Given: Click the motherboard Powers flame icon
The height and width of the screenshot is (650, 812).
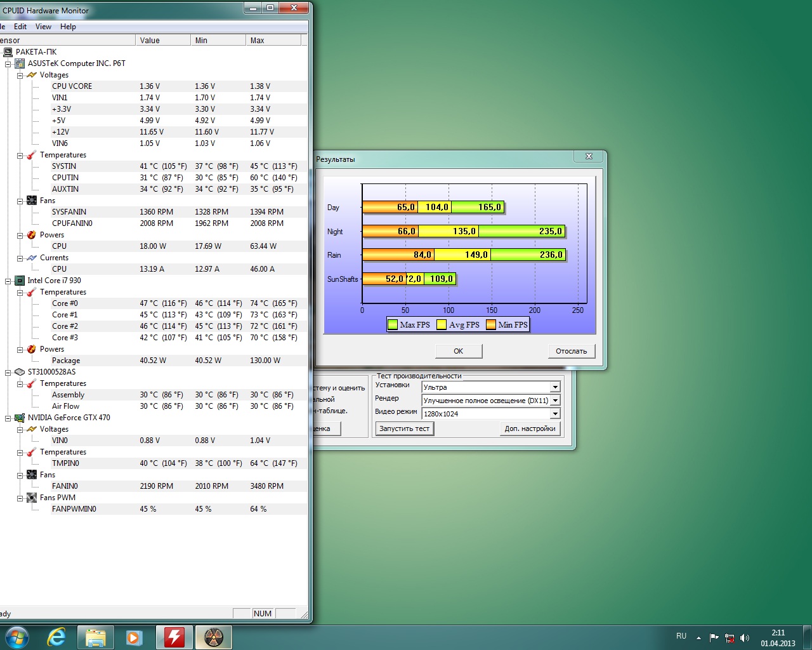Looking at the screenshot, I should (x=32, y=235).
